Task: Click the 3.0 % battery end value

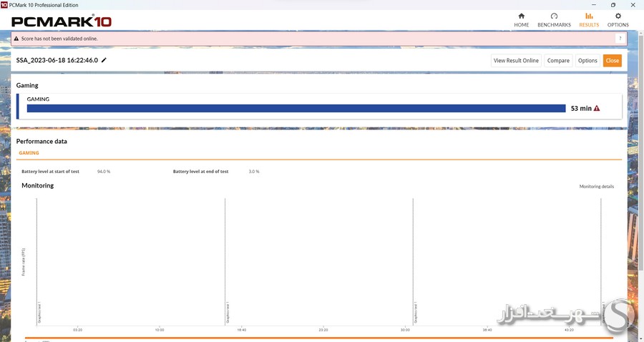Action: (x=254, y=171)
